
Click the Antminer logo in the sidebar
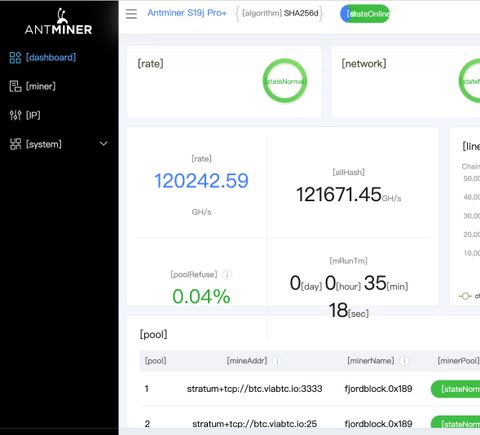point(58,21)
